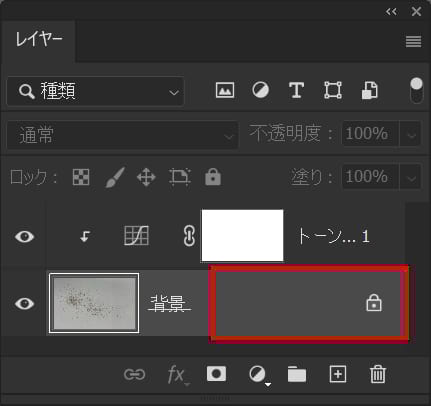The width and height of the screenshot is (431, 406).
Task: Filter layers by adjustment layer type
Action: click(260, 90)
